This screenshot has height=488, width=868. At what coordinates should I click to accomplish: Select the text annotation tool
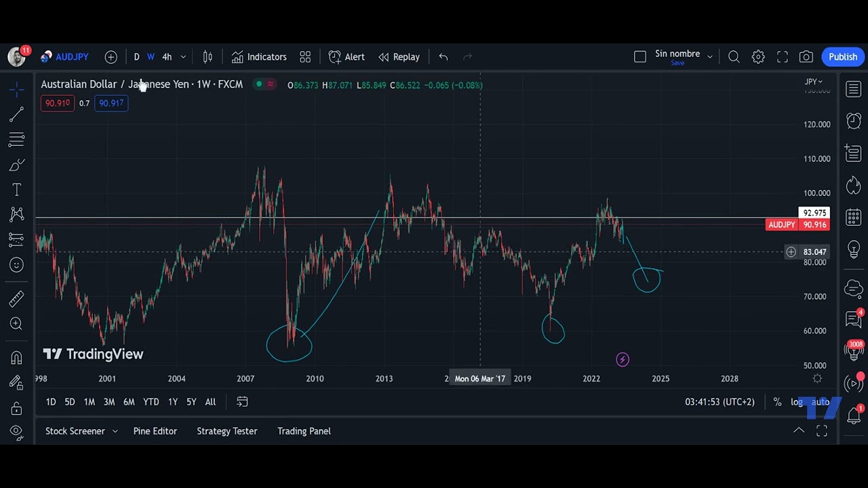click(x=17, y=190)
